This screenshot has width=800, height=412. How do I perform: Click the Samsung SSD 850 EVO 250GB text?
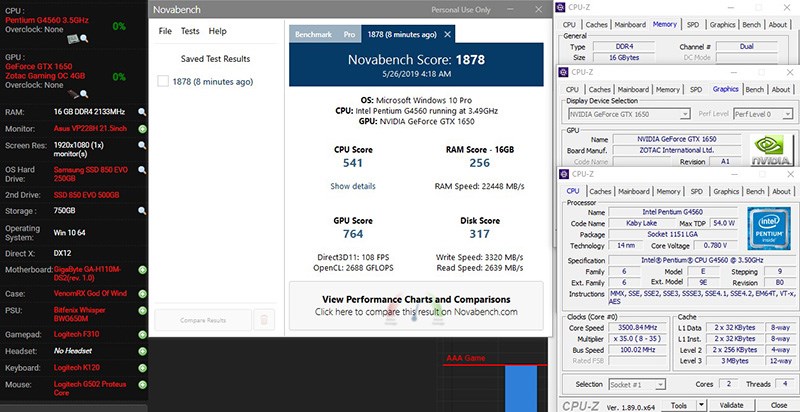(x=91, y=174)
